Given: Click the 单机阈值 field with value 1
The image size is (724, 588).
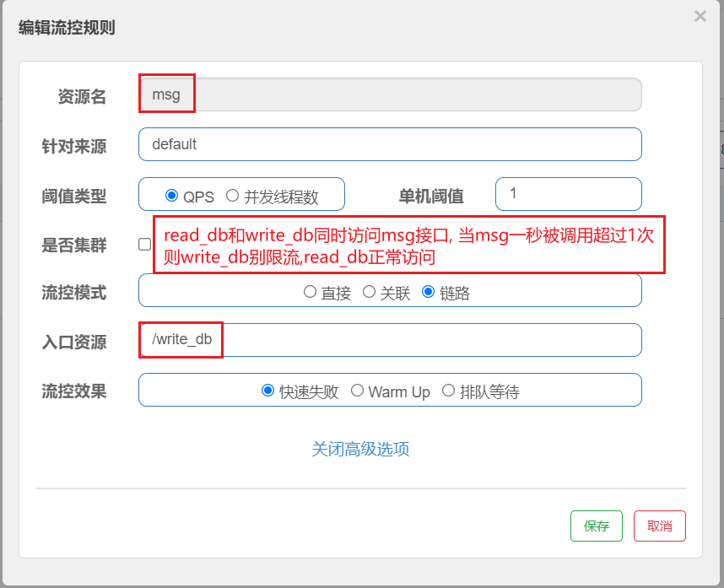Looking at the screenshot, I should pos(568,194).
